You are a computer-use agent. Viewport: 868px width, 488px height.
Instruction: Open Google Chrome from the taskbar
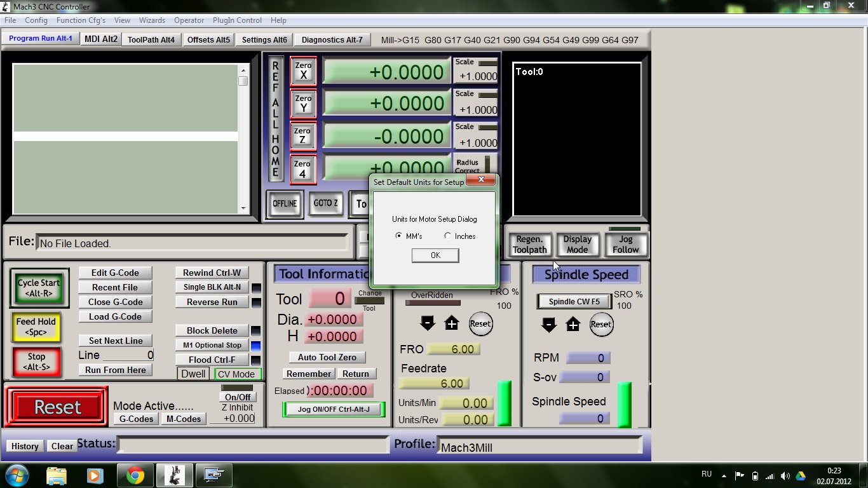pos(135,475)
